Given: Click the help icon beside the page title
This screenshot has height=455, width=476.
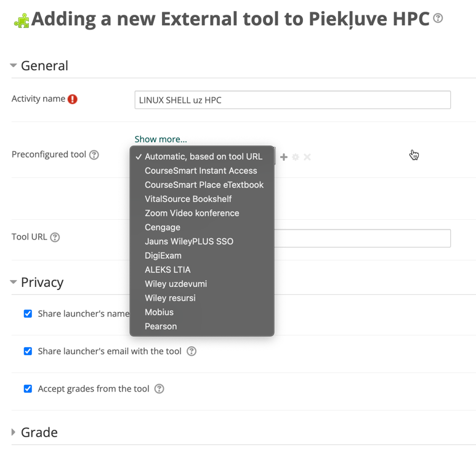Looking at the screenshot, I should [438, 18].
